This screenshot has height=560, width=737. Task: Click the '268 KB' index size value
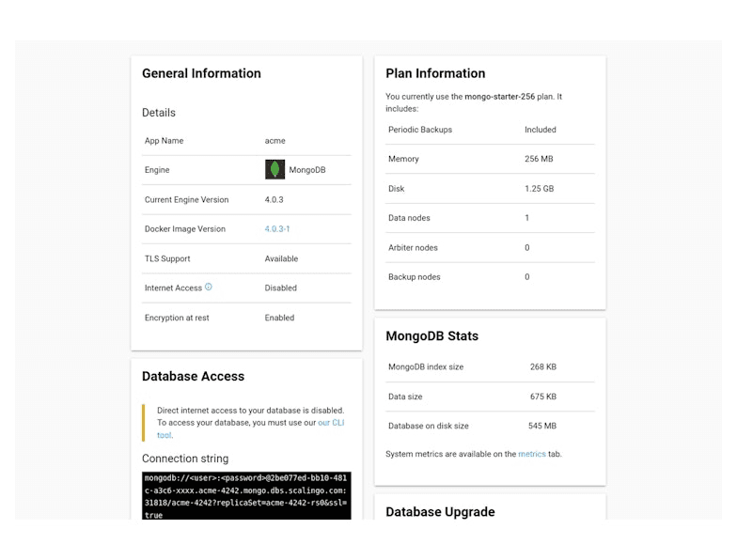coord(543,366)
